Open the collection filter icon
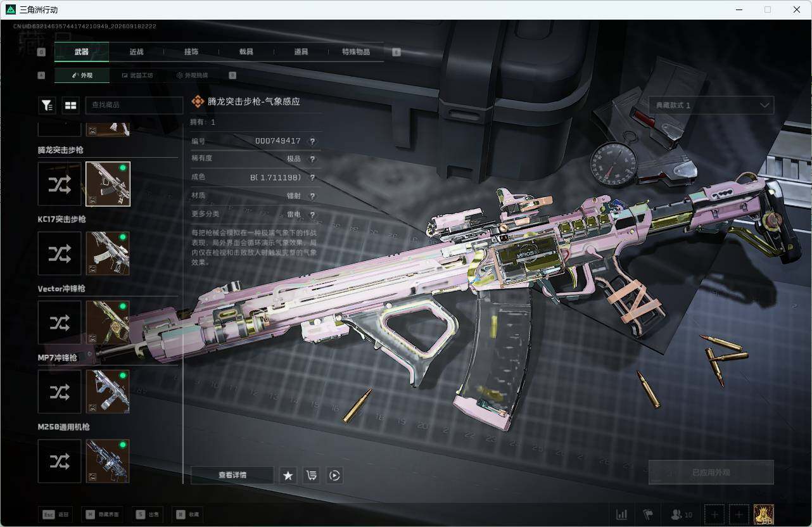 tap(47, 106)
